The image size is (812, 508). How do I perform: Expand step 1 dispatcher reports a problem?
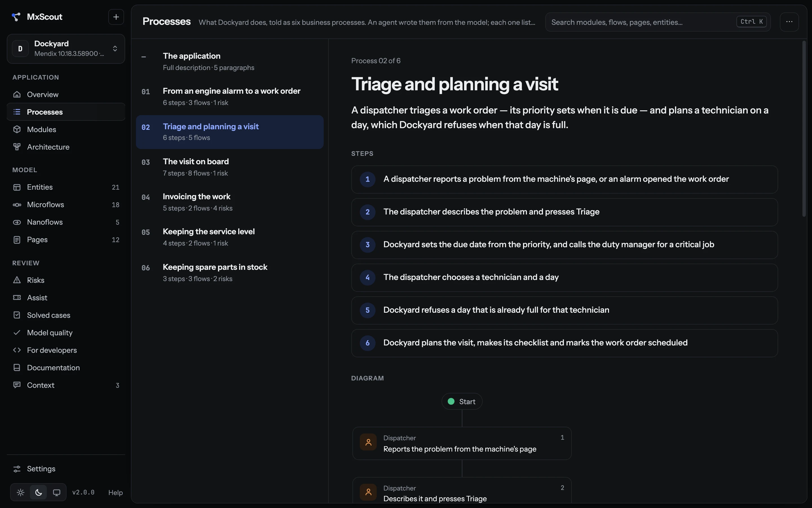(x=564, y=179)
